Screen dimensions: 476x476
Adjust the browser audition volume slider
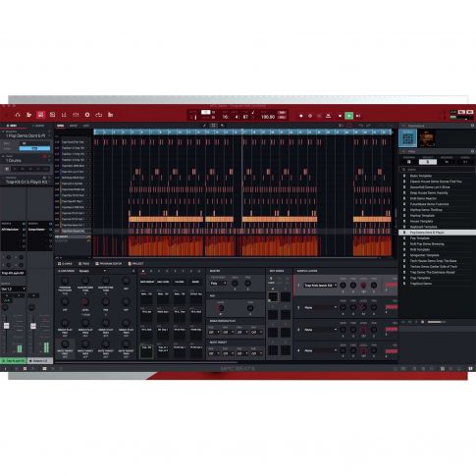(436, 322)
